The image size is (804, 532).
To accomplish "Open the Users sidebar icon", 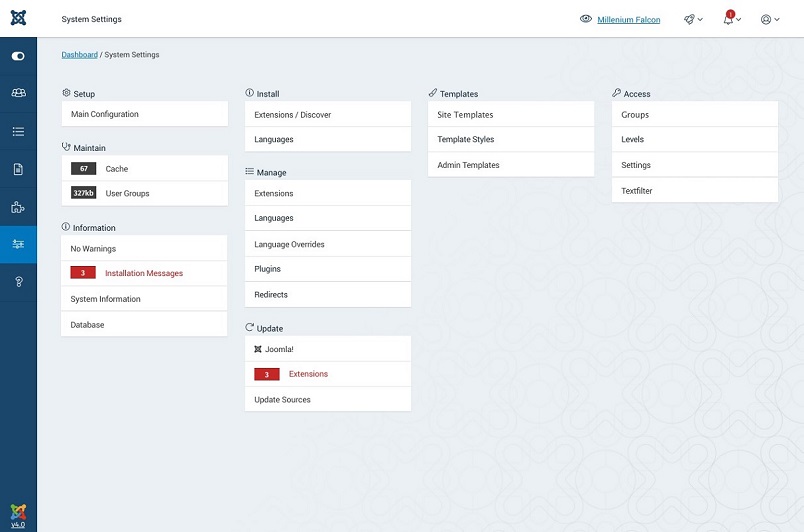I will click(18, 94).
